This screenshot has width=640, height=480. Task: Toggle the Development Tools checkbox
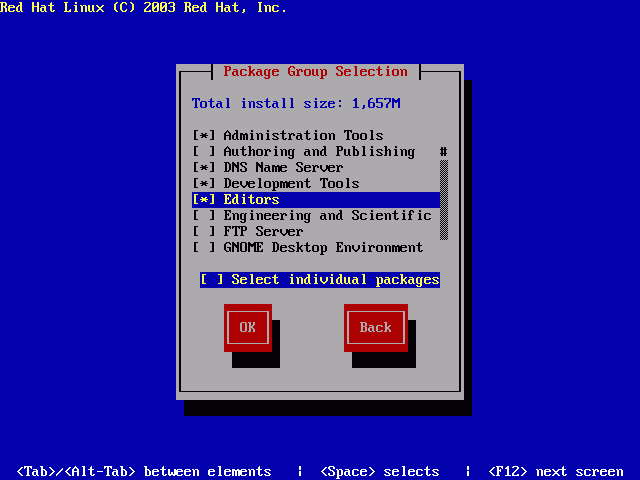point(203,183)
